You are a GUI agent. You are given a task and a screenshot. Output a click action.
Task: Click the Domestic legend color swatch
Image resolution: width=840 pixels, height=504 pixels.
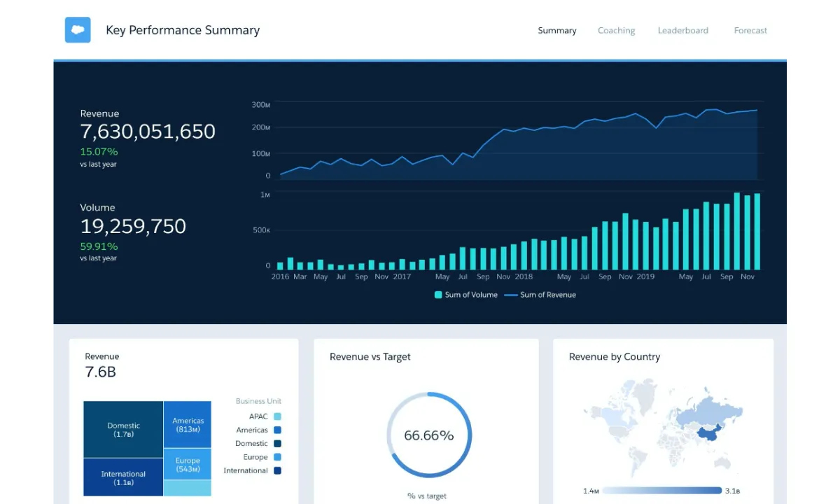pos(277,444)
